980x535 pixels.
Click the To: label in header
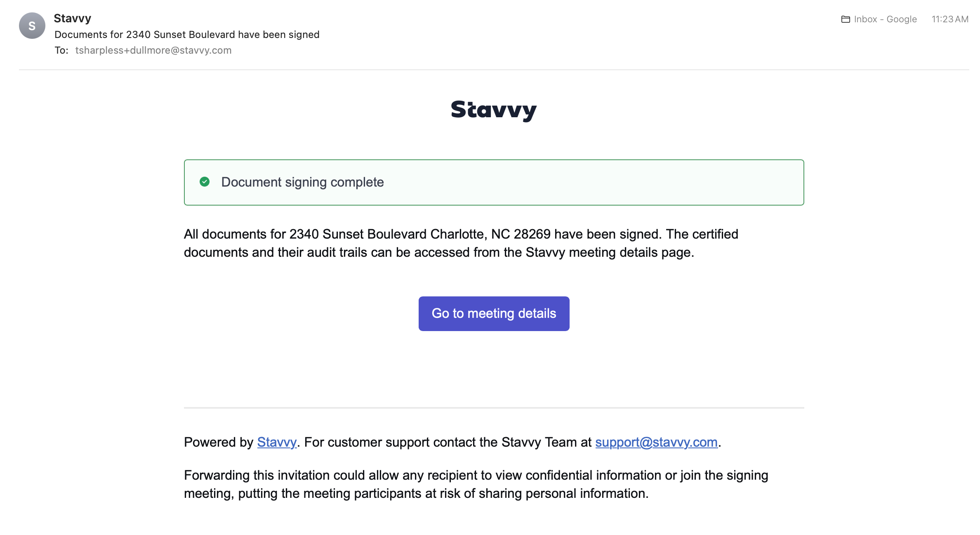coord(61,50)
